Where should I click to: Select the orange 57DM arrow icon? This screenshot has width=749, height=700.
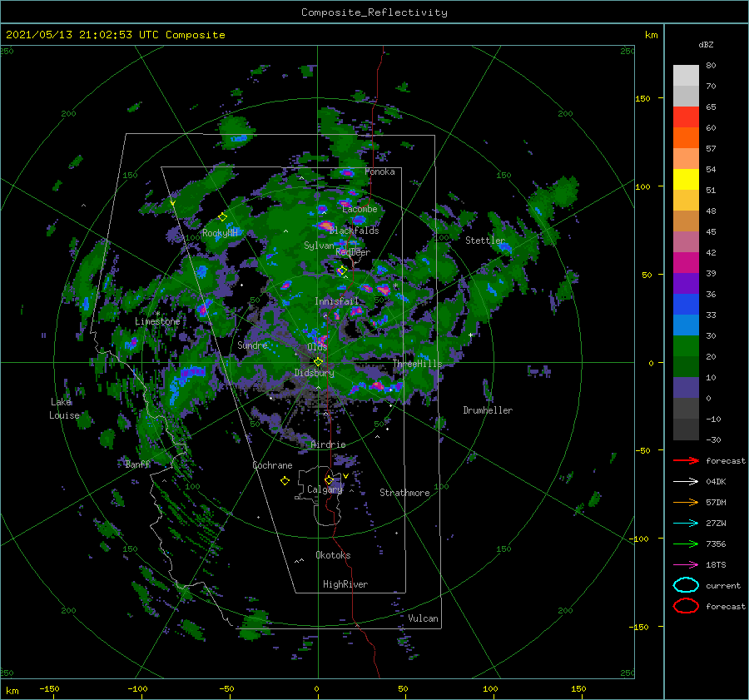[686, 502]
